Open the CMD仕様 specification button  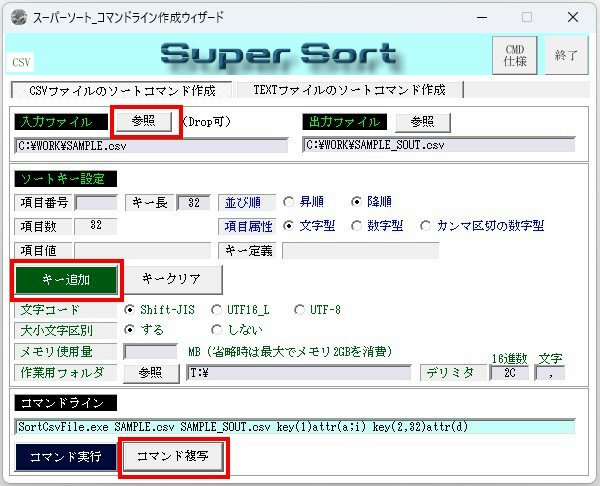click(x=515, y=55)
